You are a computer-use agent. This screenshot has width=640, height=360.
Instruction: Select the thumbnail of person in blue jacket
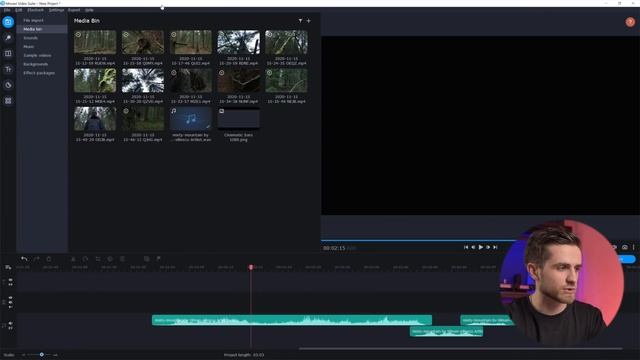[95, 118]
